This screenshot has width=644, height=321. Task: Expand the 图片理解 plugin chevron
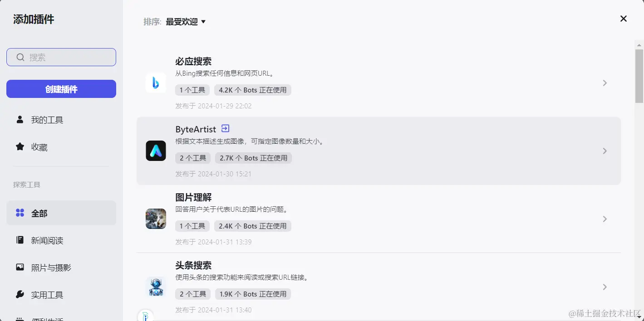pyautogui.click(x=605, y=219)
